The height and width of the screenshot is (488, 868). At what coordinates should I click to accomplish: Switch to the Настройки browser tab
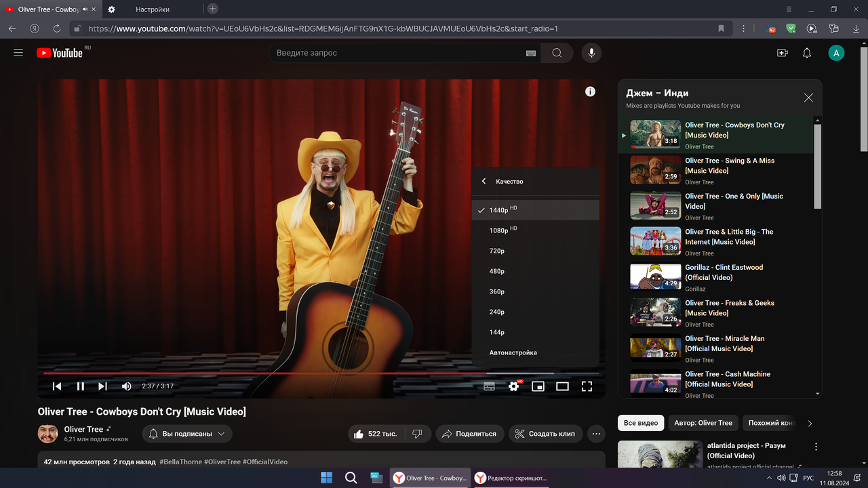click(x=153, y=9)
